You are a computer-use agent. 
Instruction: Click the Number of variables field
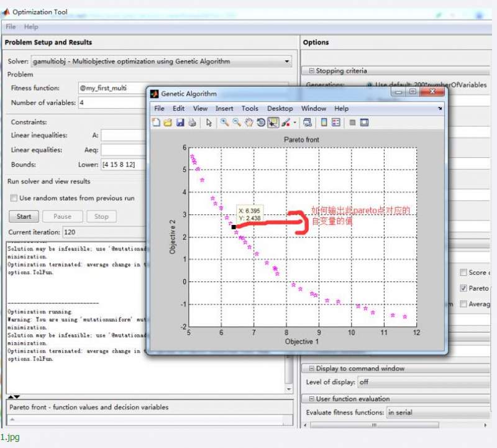(x=112, y=103)
